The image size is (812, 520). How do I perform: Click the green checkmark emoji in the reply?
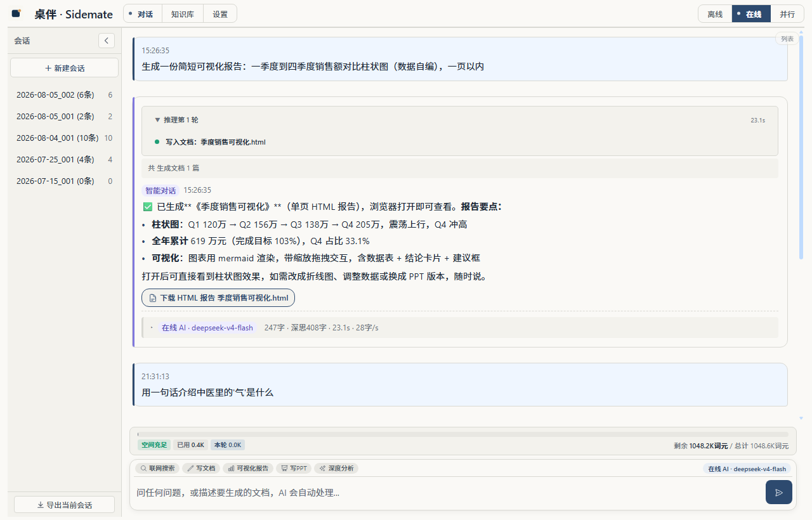pos(148,207)
